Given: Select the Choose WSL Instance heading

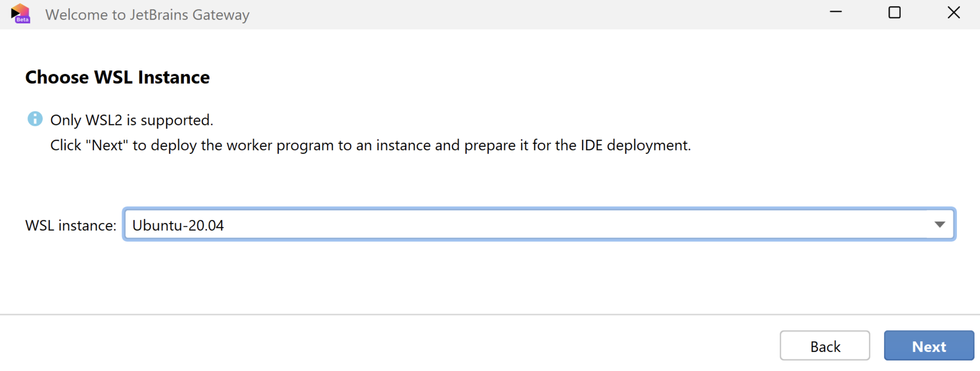Looking at the screenshot, I should 117,77.
